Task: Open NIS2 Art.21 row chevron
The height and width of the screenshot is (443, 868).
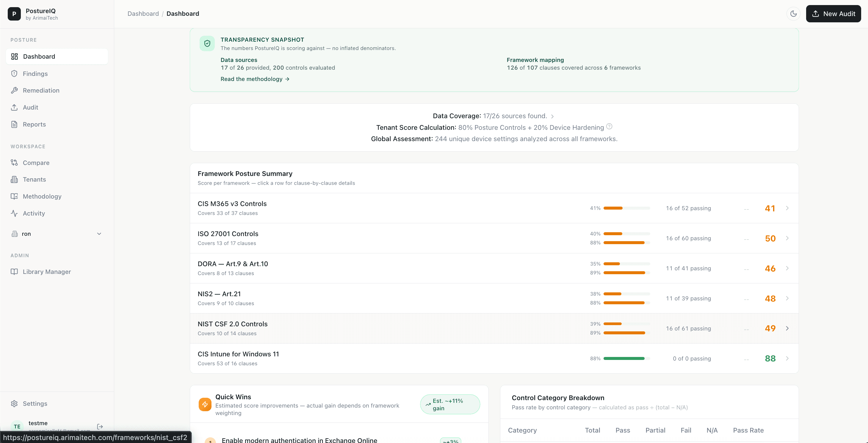Action: (x=787, y=298)
